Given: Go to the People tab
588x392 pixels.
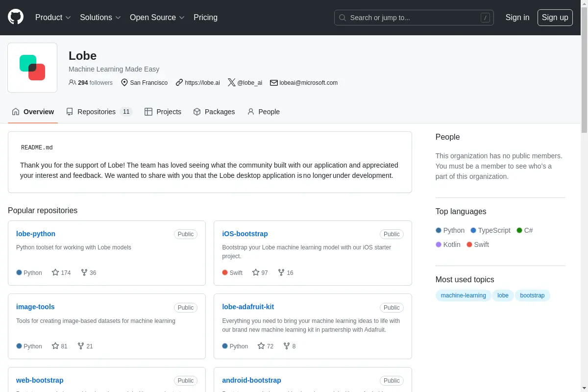Looking at the screenshot, I should pyautogui.click(x=263, y=112).
